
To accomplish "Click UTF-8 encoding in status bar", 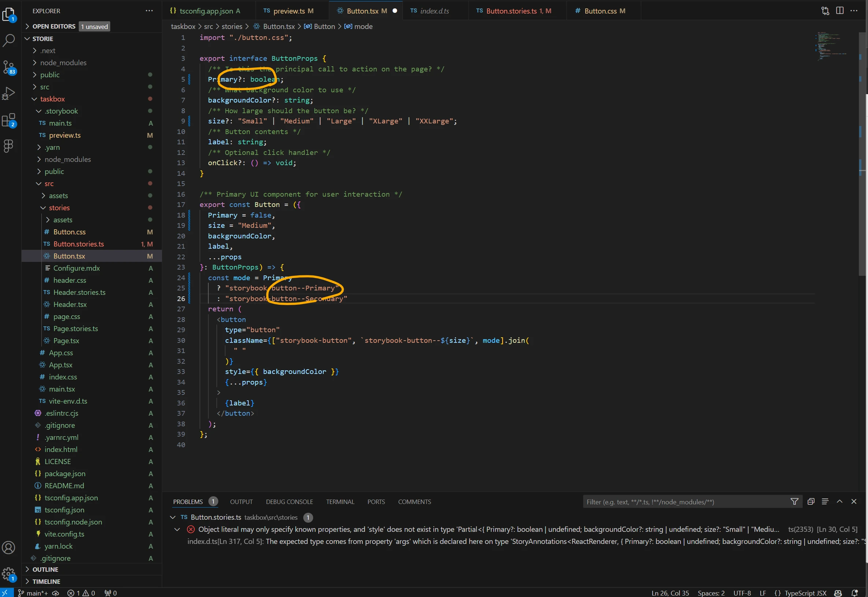I will pos(742,593).
